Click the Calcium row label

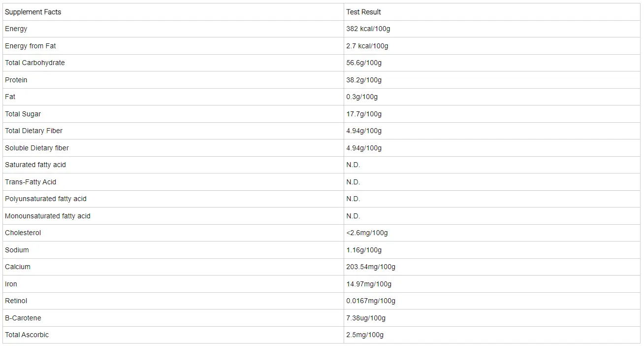click(18, 267)
